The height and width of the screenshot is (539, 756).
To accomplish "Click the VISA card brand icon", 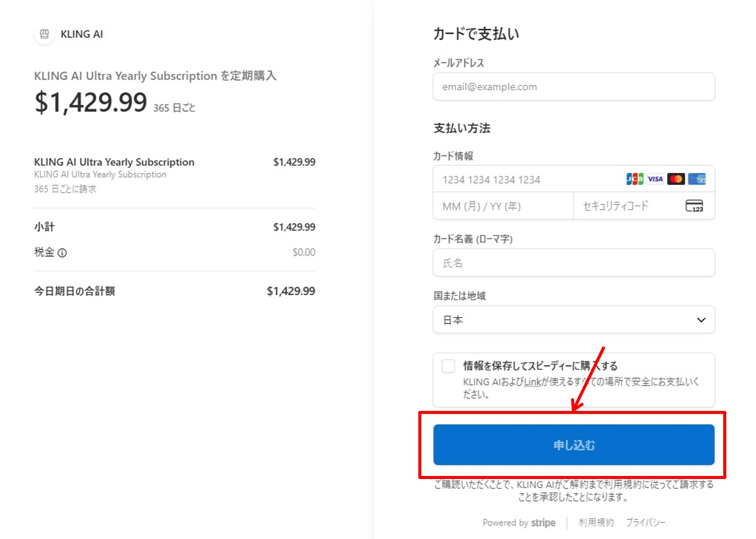I will pyautogui.click(x=655, y=179).
